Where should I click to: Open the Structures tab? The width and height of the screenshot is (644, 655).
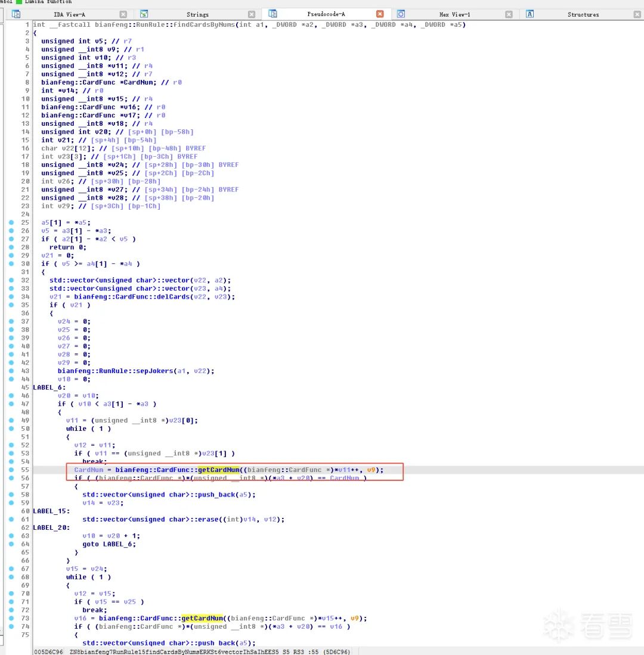583,14
